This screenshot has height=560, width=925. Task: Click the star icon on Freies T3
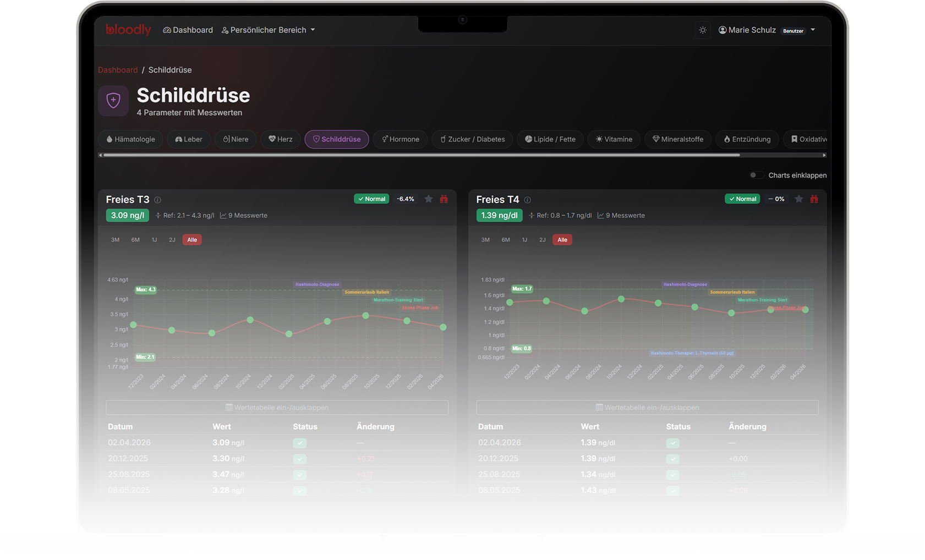click(x=429, y=199)
